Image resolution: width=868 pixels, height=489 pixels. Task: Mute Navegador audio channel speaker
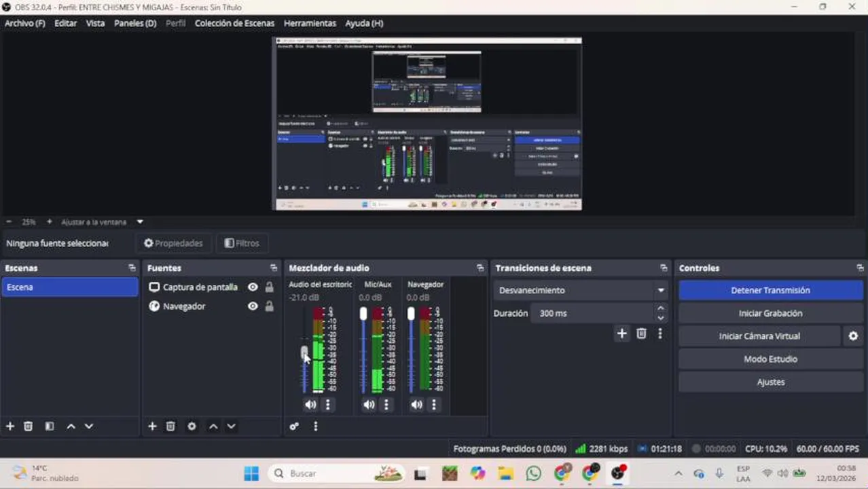coord(416,405)
